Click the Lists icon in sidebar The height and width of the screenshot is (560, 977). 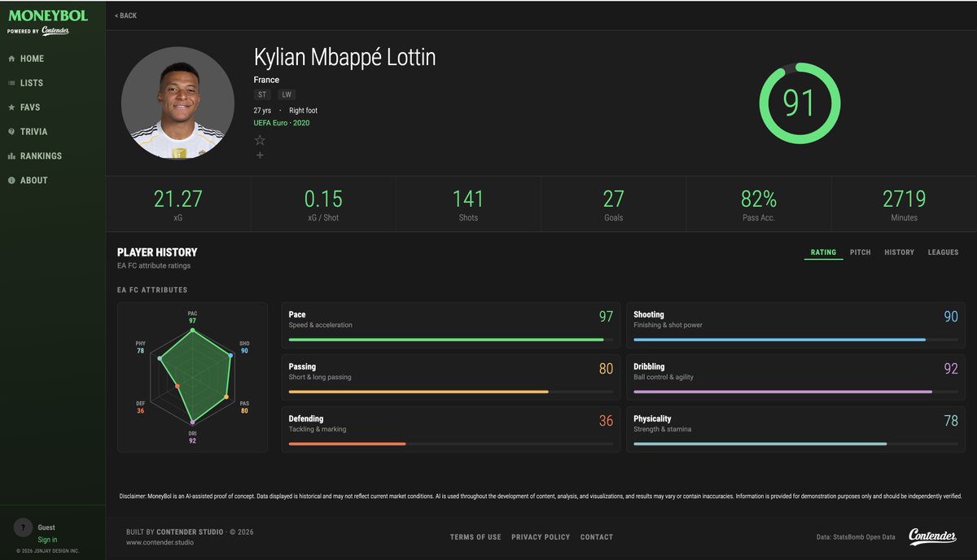click(x=11, y=83)
